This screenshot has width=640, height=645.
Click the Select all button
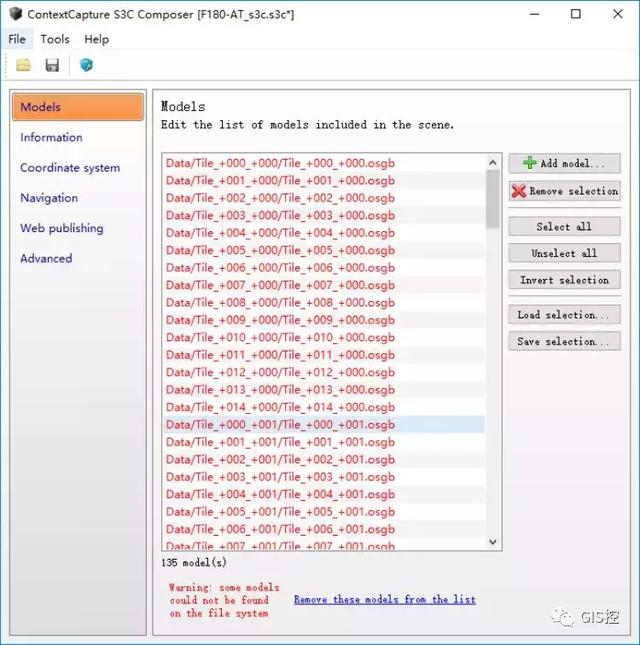[564, 226]
